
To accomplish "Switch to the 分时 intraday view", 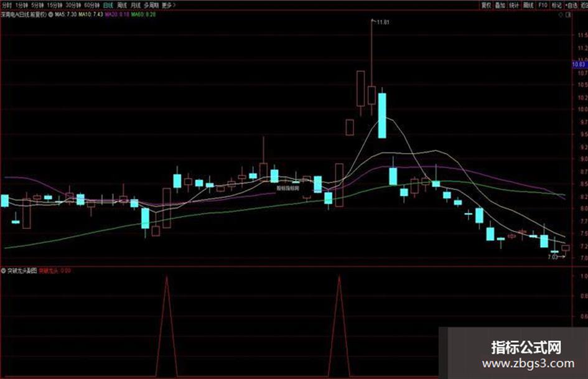I will (x=7, y=5).
